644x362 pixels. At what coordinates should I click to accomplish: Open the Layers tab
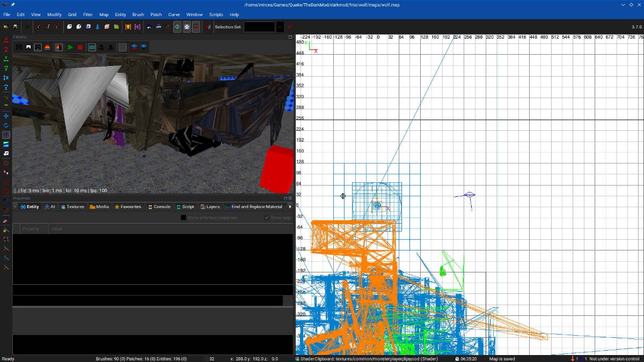click(210, 206)
